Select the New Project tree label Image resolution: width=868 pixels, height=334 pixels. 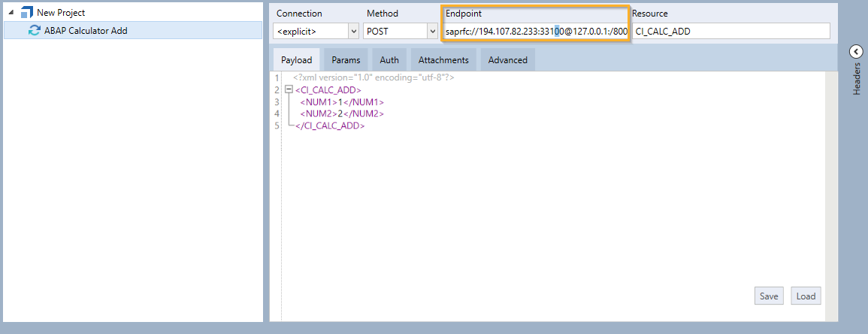point(61,13)
